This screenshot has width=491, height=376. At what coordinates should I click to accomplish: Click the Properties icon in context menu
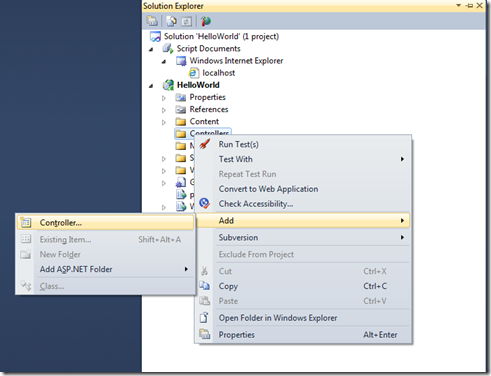pyautogui.click(x=204, y=334)
